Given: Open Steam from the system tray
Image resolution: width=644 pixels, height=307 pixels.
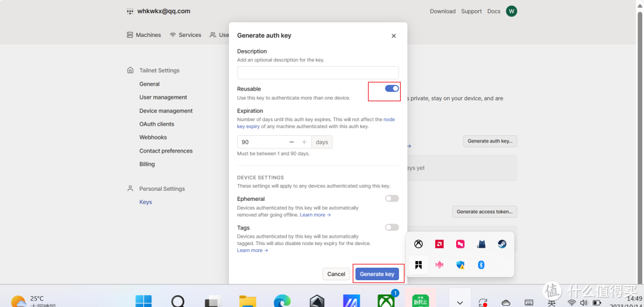Looking at the screenshot, I should (502, 244).
